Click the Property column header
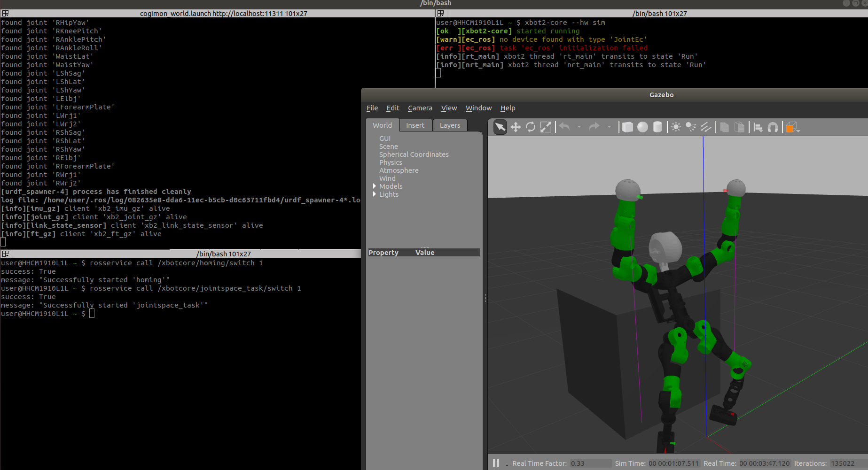Viewport: 868px width, 470px height. click(x=383, y=253)
